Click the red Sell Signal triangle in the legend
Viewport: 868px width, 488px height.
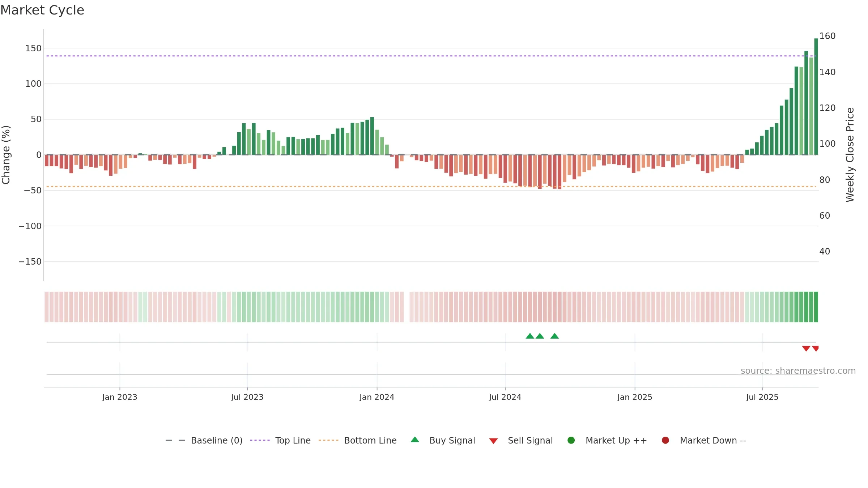[493, 441]
